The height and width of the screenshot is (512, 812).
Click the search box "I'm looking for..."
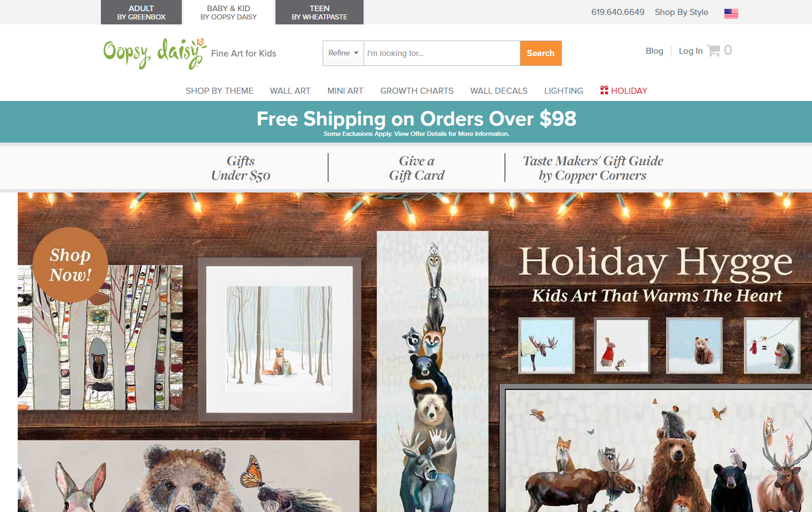pyautogui.click(x=442, y=53)
